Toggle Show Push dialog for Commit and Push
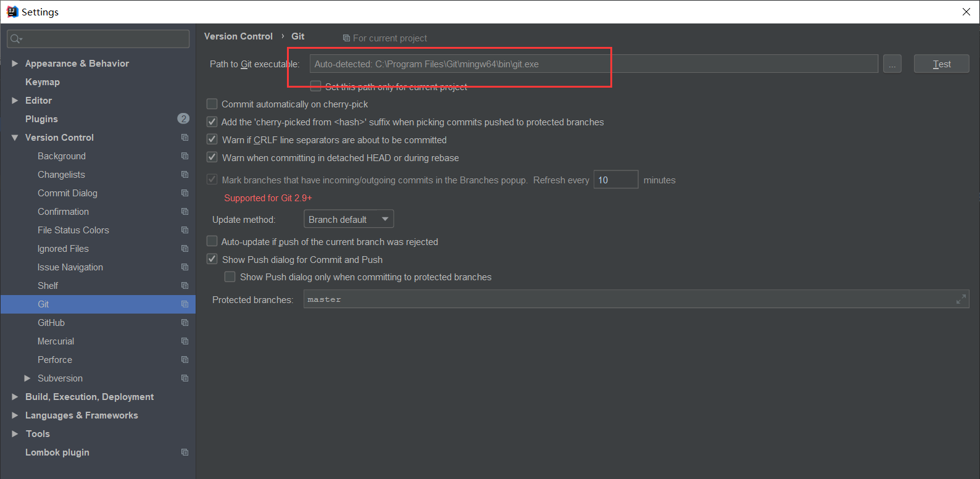 pyautogui.click(x=212, y=259)
